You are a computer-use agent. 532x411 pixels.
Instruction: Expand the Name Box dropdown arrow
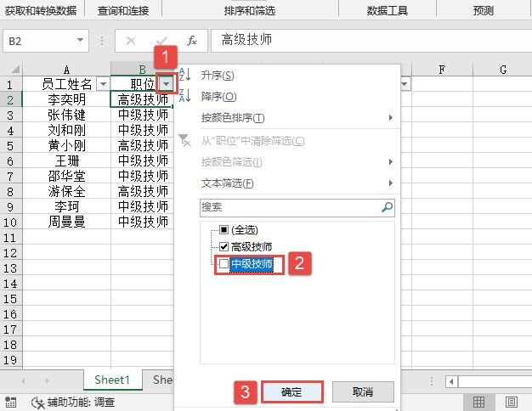81,41
